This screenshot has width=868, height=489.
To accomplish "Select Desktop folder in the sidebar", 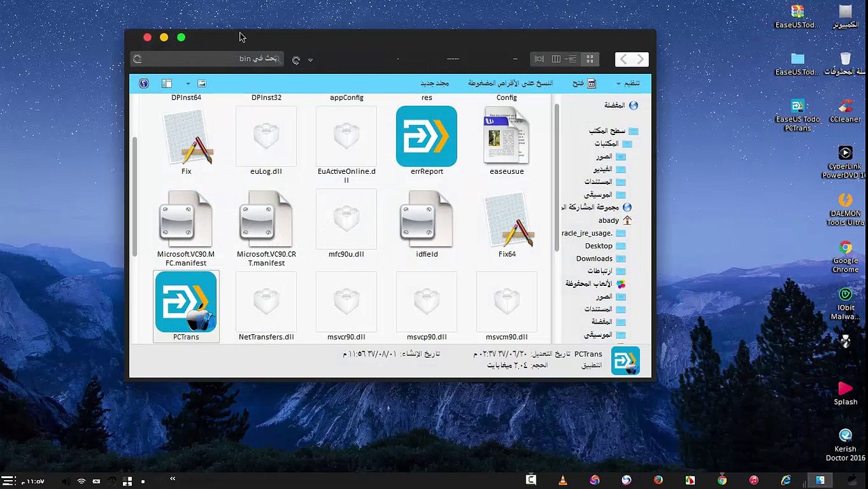I will point(605,246).
